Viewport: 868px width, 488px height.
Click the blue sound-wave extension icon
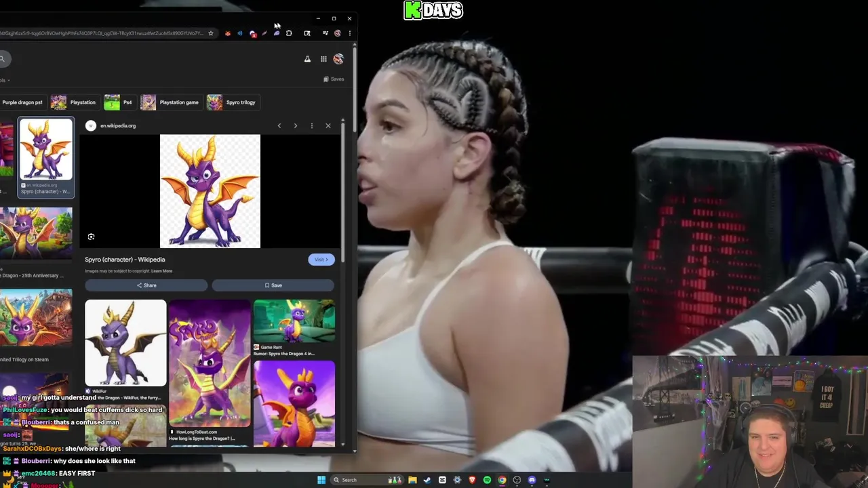(x=239, y=33)
